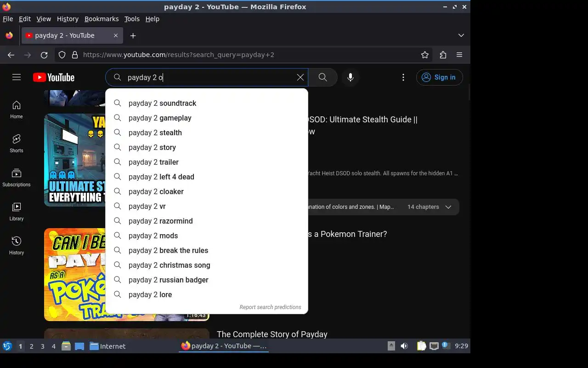Select suggestion payday 2 story
This screenshot has height=368, width=588.
[207, 147]
